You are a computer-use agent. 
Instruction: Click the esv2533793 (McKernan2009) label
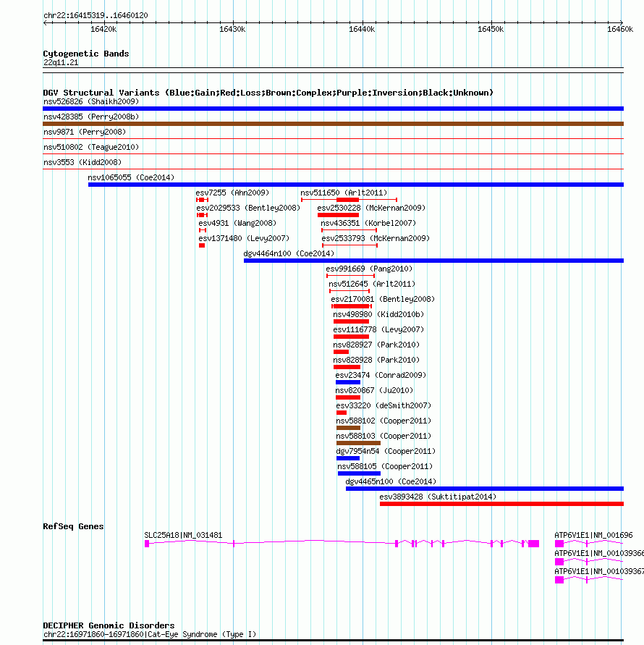pos(376,239)
